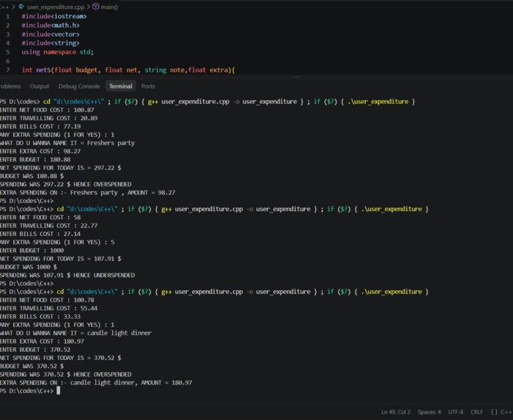The height and width of the screenshot is (420, 513).
Task: Click 'SPENDING WAS 107.91 $ HENCE UNDERSPENDED'
Action: [67, 275]
